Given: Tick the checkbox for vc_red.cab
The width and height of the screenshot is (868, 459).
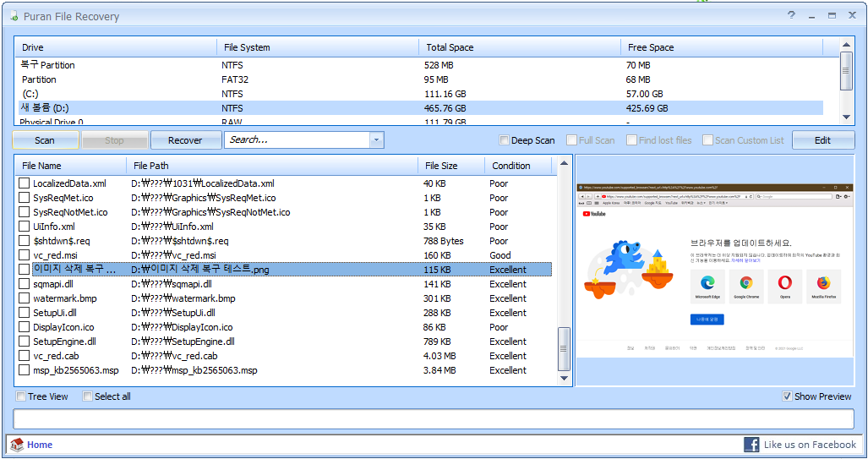Looking at the screenshot, I should (x=24, y=356).
